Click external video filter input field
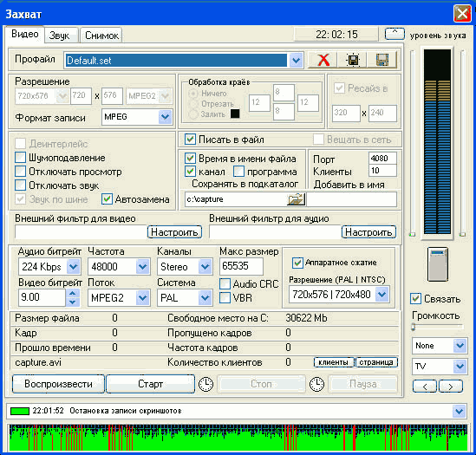This screenshot has height=455, width=476. 81,232
